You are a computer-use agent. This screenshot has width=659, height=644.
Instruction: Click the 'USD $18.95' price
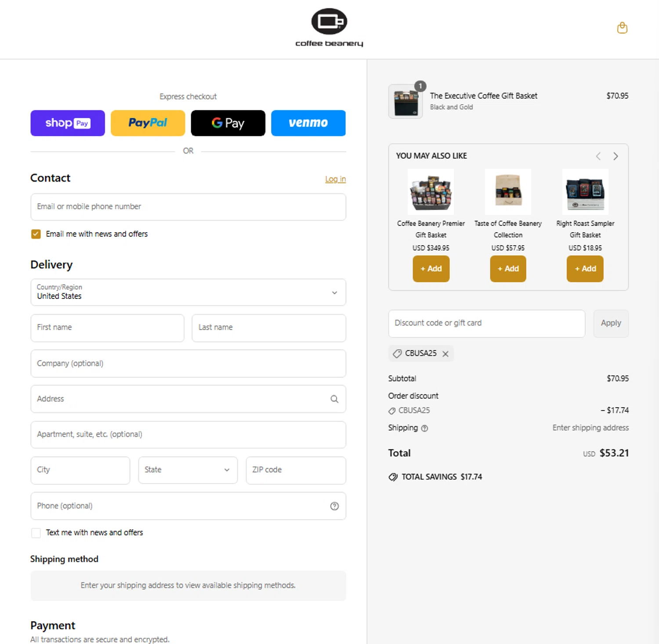tap(585, 248)
